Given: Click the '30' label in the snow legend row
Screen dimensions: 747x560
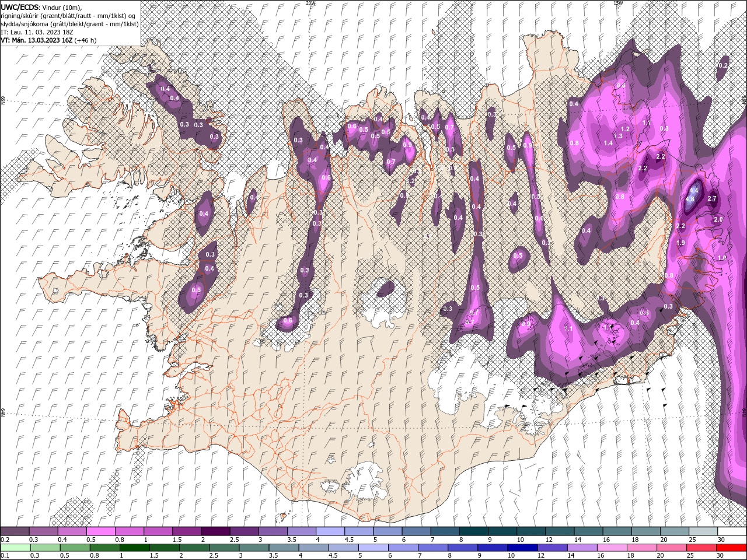Looking at the screenshot, I should pos(721,540).
